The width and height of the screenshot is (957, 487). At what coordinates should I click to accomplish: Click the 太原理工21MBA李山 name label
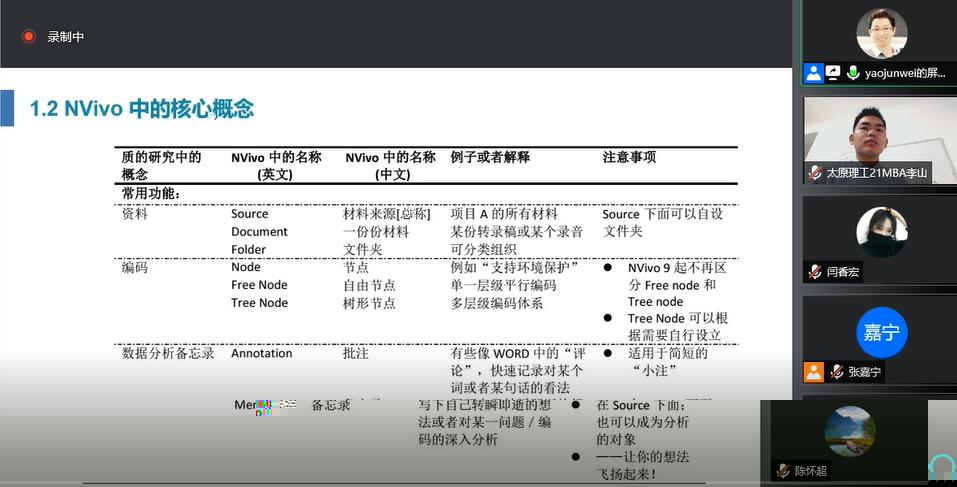click(876, 173)
